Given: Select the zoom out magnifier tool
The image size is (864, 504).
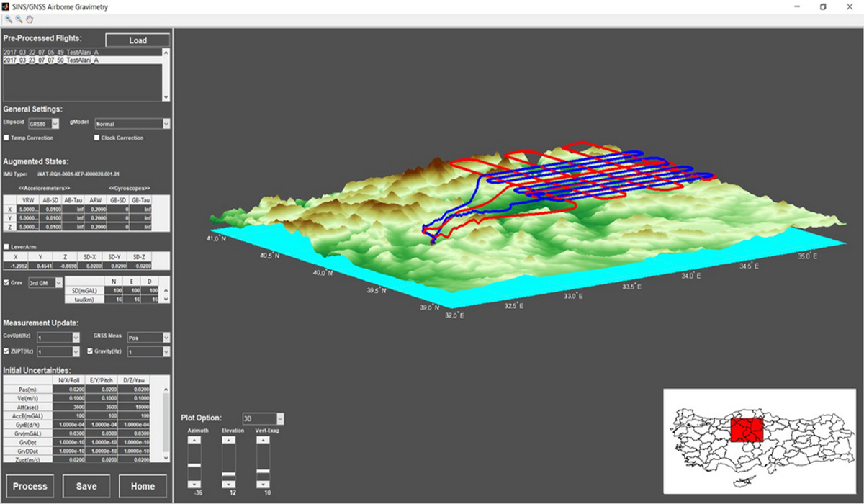Looking at the screenshot, I should 18,19.
